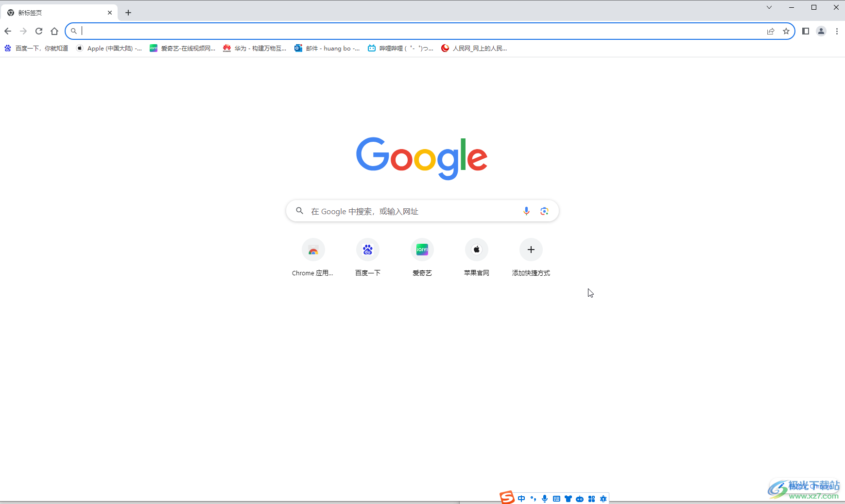Open the Apple (中国大陆) bookmark
The height and width of the screenshot is (504, 845).
point(109,48)
